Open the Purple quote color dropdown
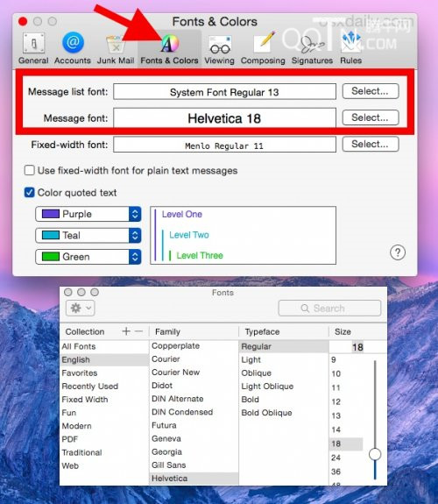This screenshot has width=438, height=504. (88, 214)
